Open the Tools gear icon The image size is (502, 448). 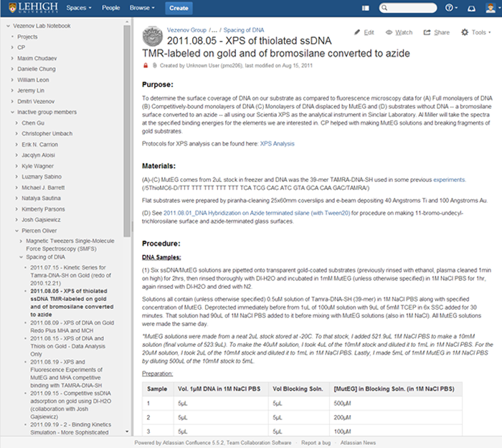coord(465,32)
